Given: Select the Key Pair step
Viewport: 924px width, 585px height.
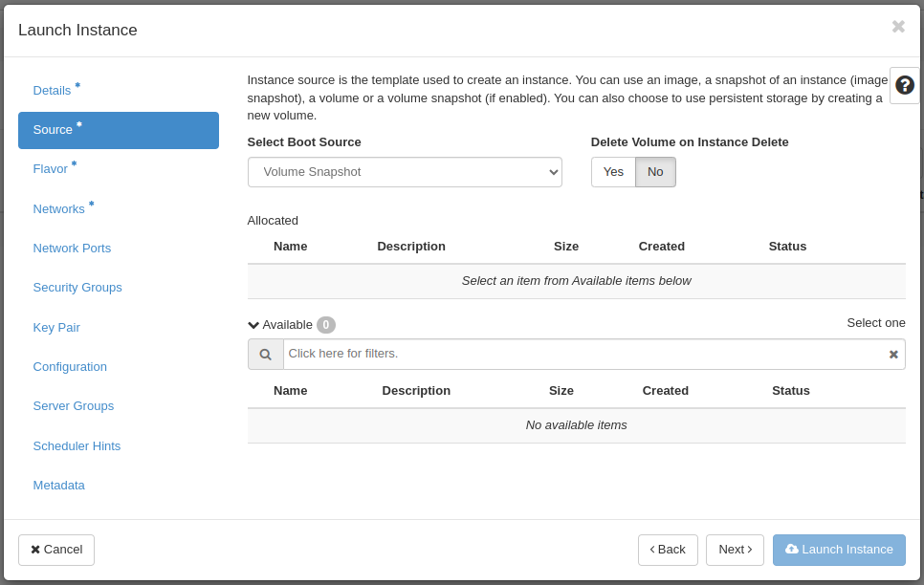Looking at the screenshot, I should click(56, 328).
